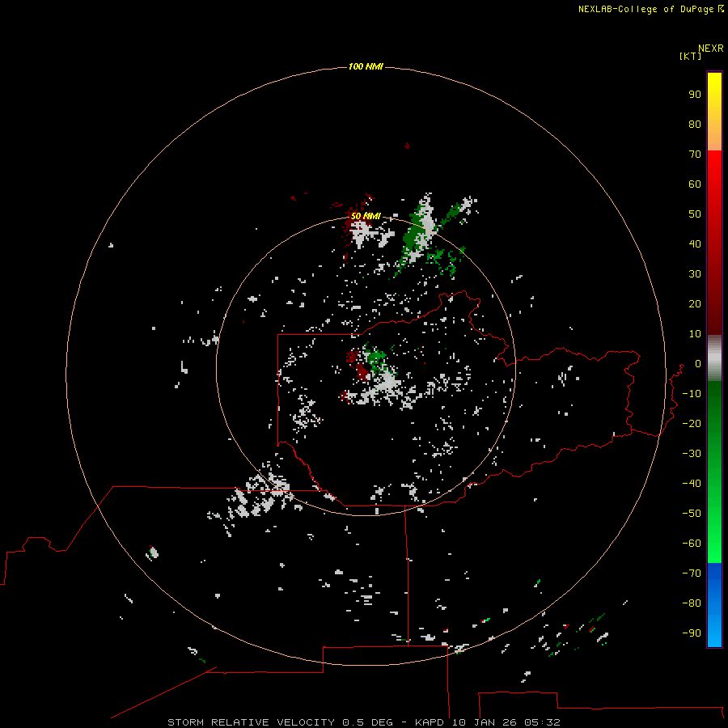
Task: Click the 100 NMI range ring label
Action: 366,67
